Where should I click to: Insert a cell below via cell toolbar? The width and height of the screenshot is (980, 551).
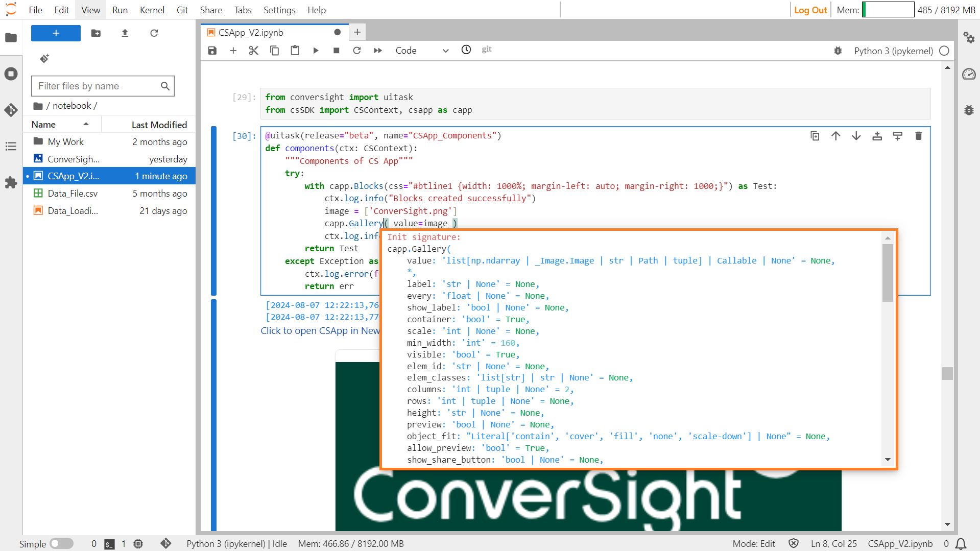tap(898, 136)
